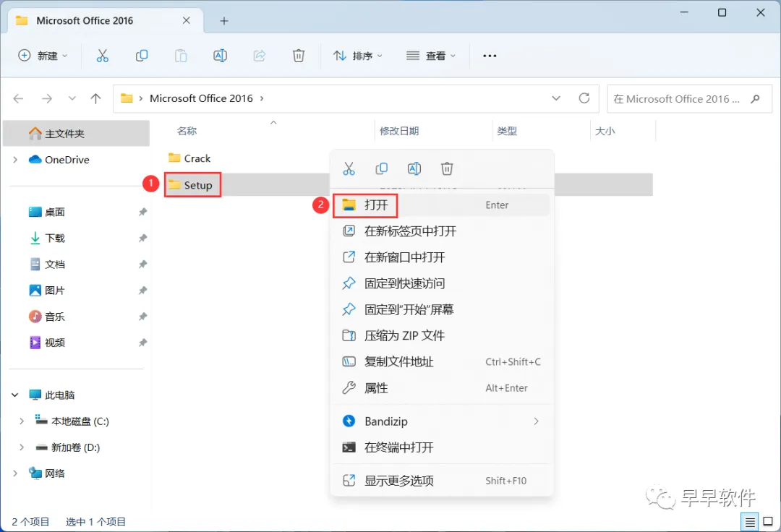Click the Delete icon in the context menu
This screenshot has height=532, width=781.
447,168
